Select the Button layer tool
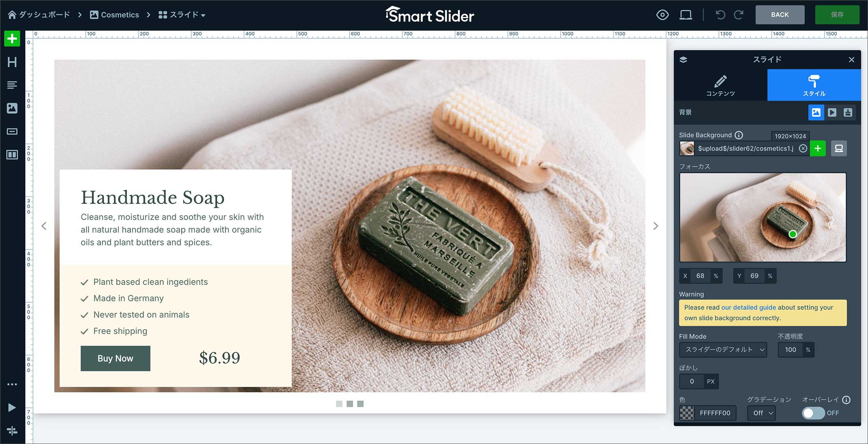The width and height of the screenshot is (868, 444). tap(12, 131)
